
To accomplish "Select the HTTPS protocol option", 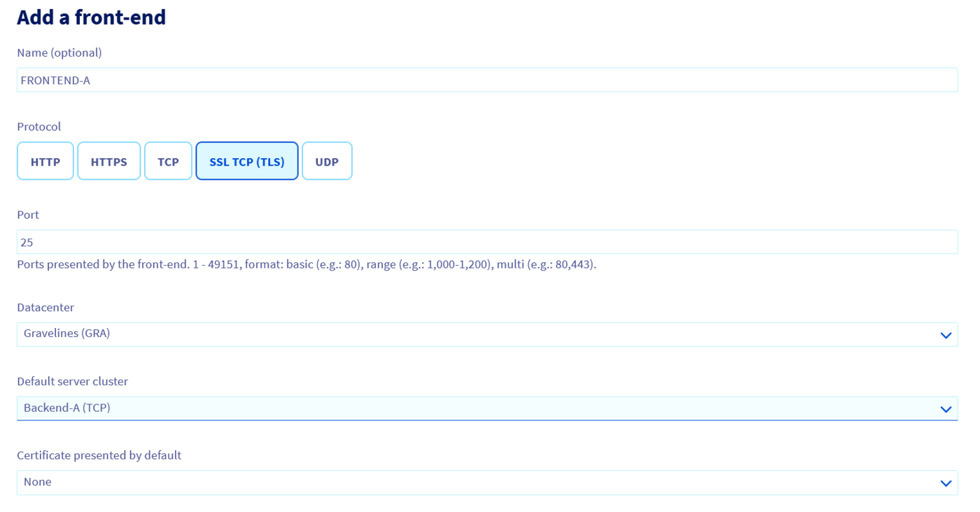I will tap(108, 162).
